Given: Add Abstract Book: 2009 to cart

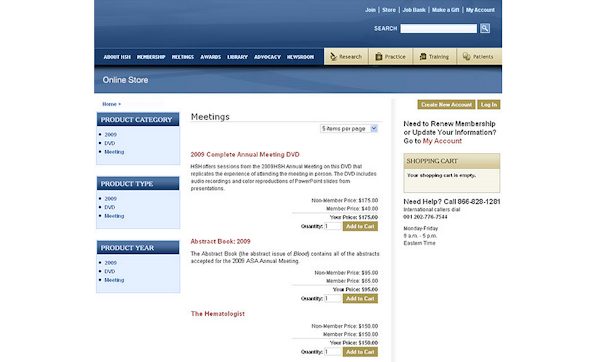Looking at the screenshot, I should pyautogui.click(x=360, y=298).
